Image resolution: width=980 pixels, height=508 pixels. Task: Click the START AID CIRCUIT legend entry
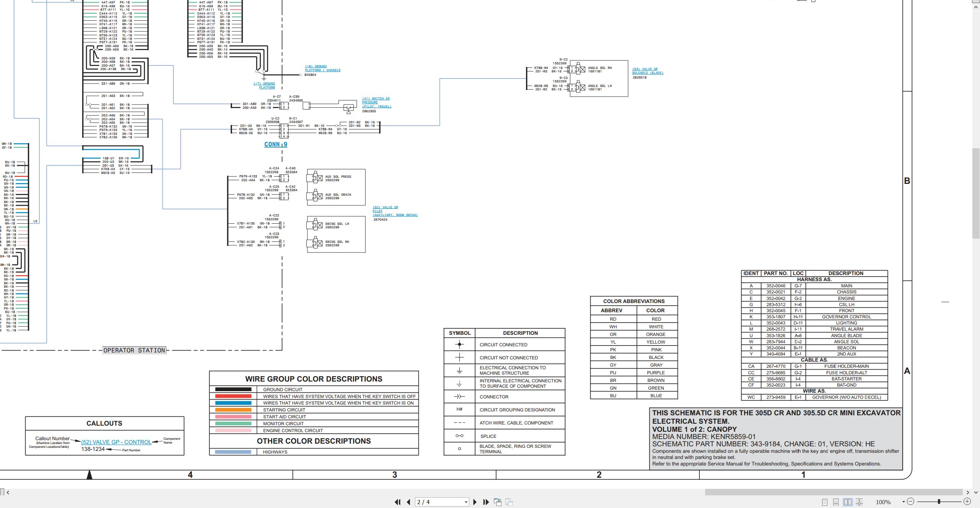(284, 417)
